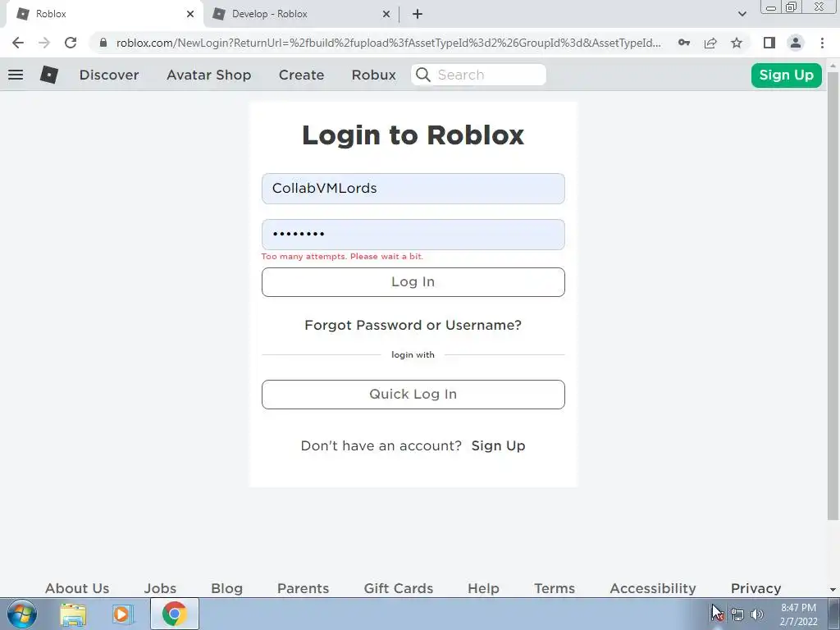Image resolution: width=840 pixels, height=630 pixels.
Task: Focus the Search input field
Action: pyautogui.click(x=478, y=75)
